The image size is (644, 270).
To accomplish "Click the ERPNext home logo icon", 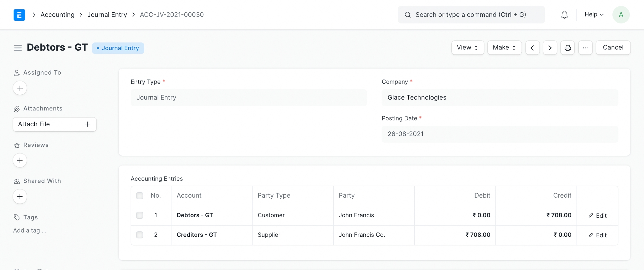I will click(x=19, y=15).
